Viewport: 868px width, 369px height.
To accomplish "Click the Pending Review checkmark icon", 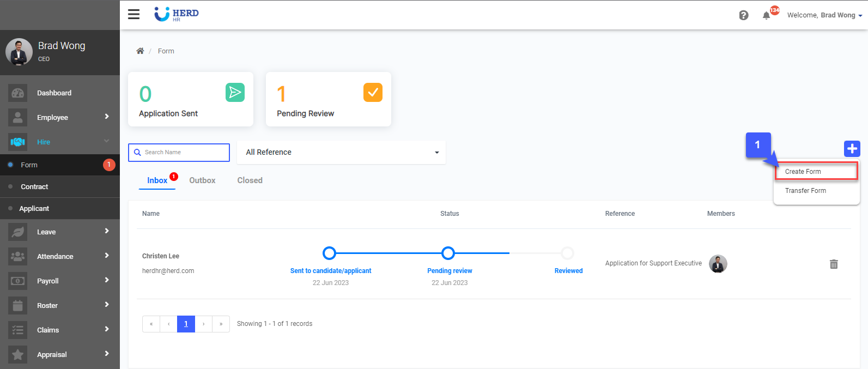I will click(x=373, y=93).
